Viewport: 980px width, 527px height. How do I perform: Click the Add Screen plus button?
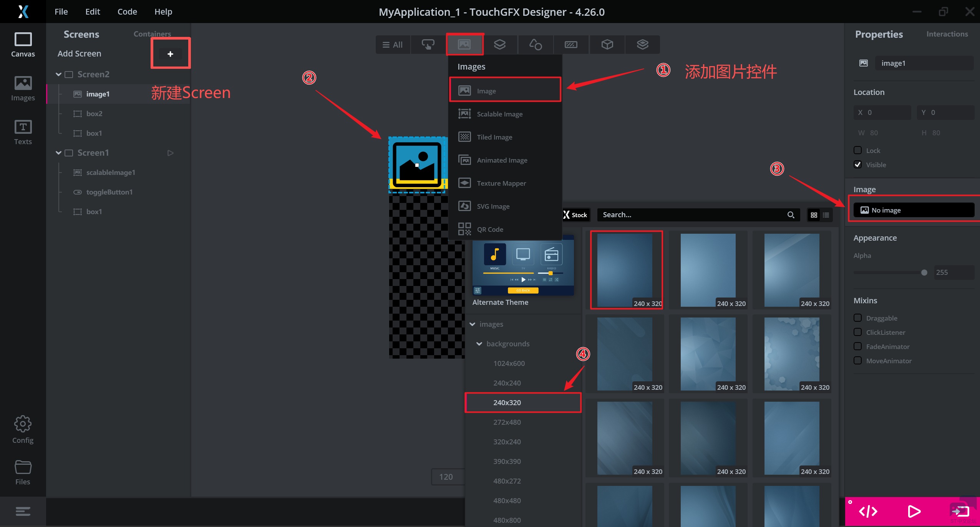[170, 54]
